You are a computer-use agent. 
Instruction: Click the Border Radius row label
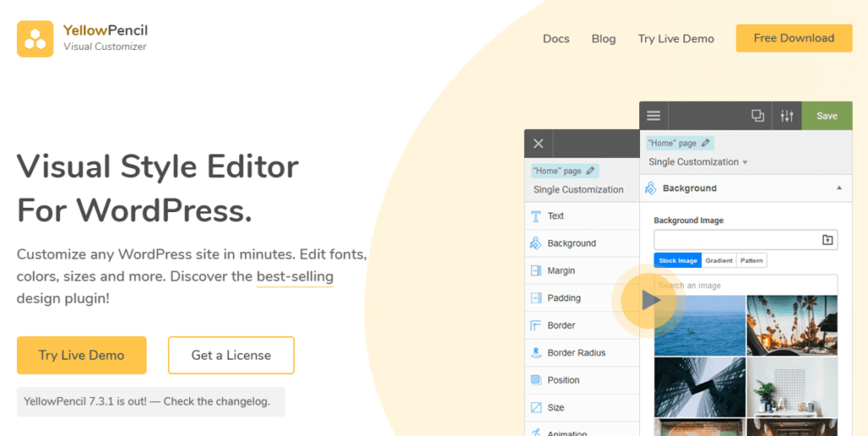tap(576, 352)
